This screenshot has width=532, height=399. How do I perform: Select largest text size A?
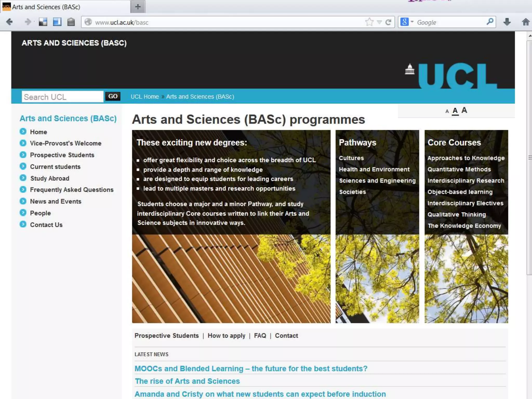point(464,110)
